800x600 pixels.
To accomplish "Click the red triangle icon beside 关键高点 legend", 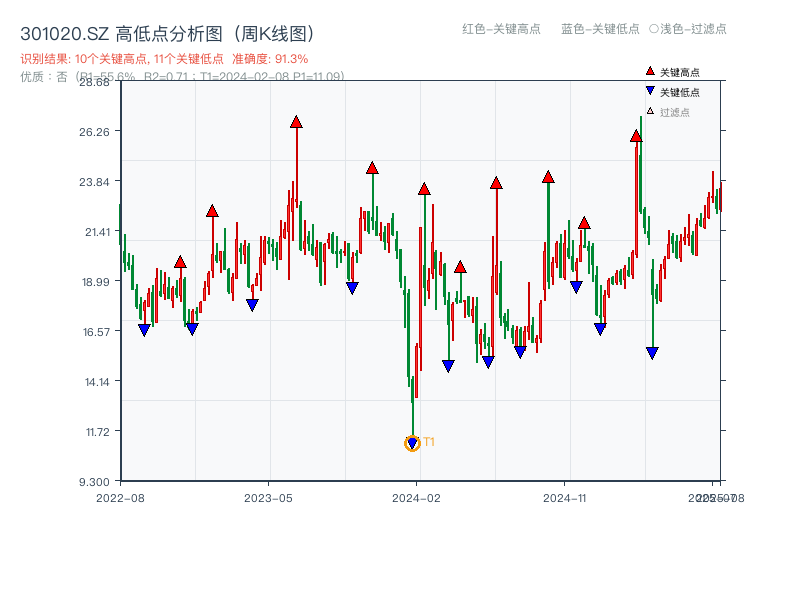I will pyautogui.click(x=648, y=71).
